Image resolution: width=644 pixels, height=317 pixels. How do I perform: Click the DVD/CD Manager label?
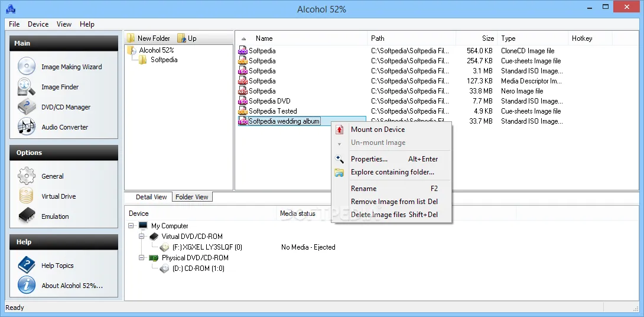point(66,107)
